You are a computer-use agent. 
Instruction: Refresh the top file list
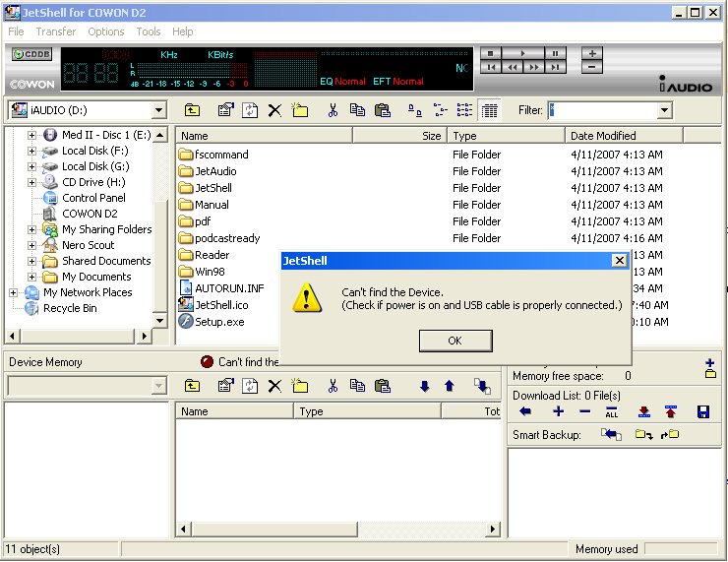[x=250, y=110]
